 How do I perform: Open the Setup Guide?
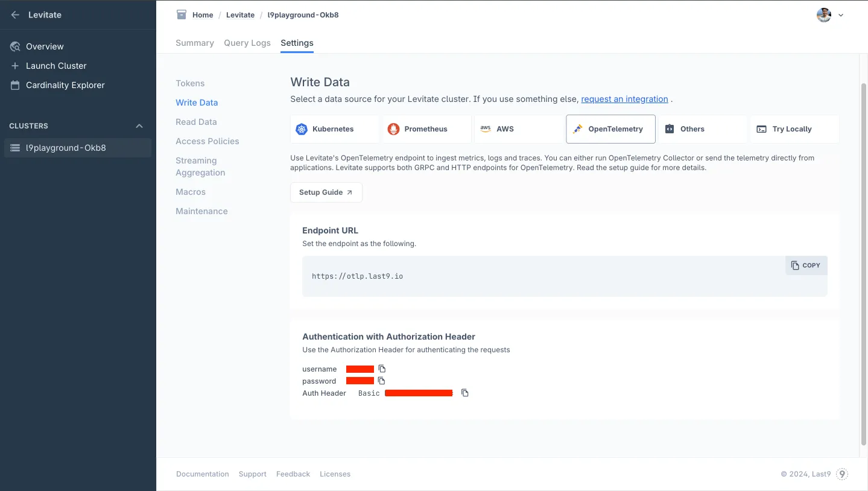click(x=326, y=192)
